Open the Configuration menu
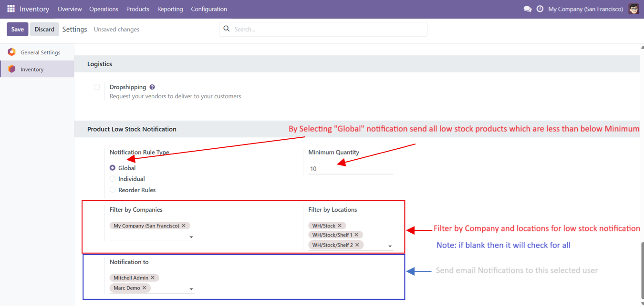This screenshot has width=644, height=308. point(209,9)
